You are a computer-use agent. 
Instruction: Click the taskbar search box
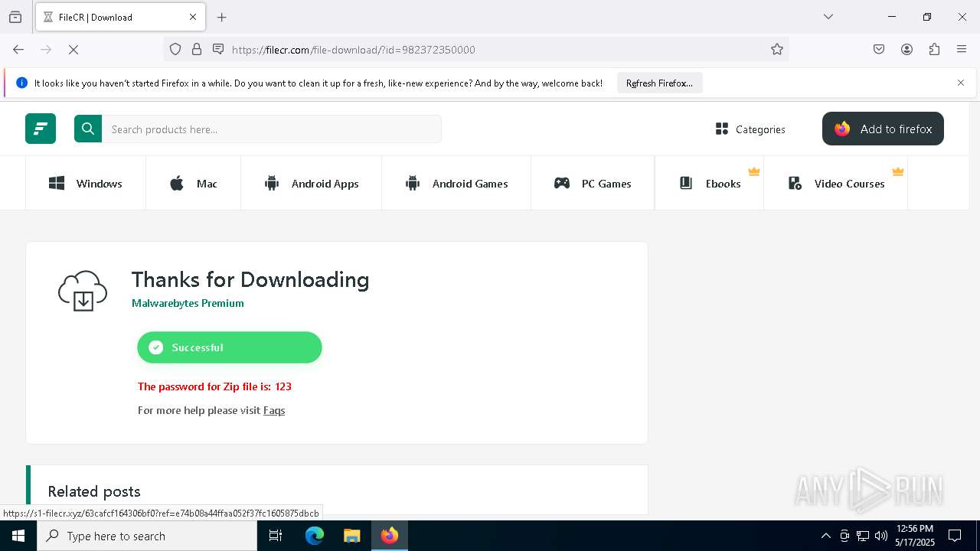point(147,536)
